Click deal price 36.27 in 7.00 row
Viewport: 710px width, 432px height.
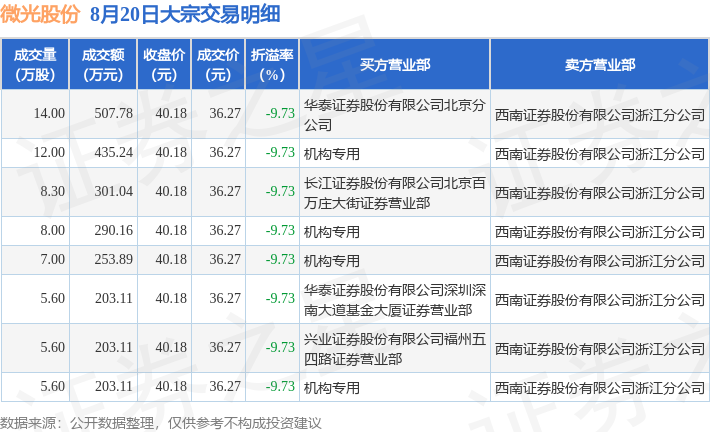tap(225, 259)
